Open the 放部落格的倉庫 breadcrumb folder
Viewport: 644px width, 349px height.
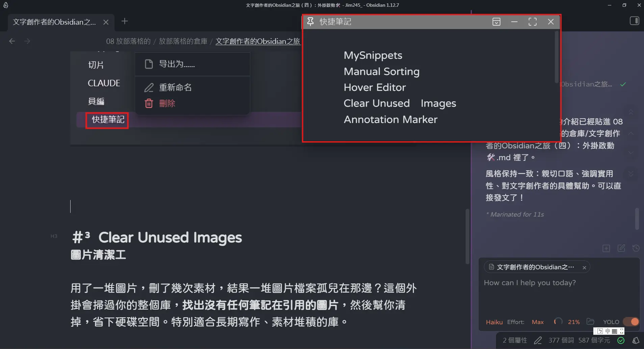[x=183, y=41]
